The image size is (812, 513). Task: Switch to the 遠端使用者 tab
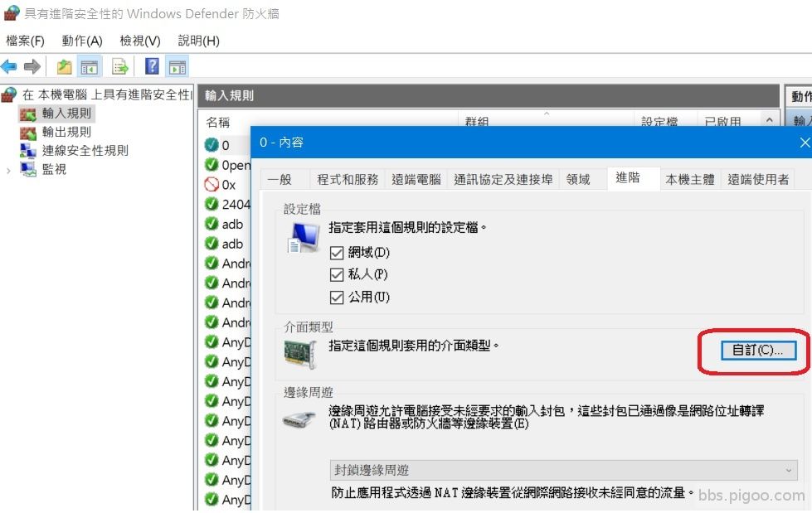point(758,180)
